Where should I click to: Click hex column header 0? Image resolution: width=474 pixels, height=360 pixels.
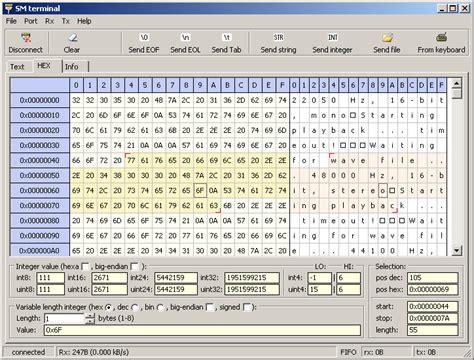pos(76,85)
